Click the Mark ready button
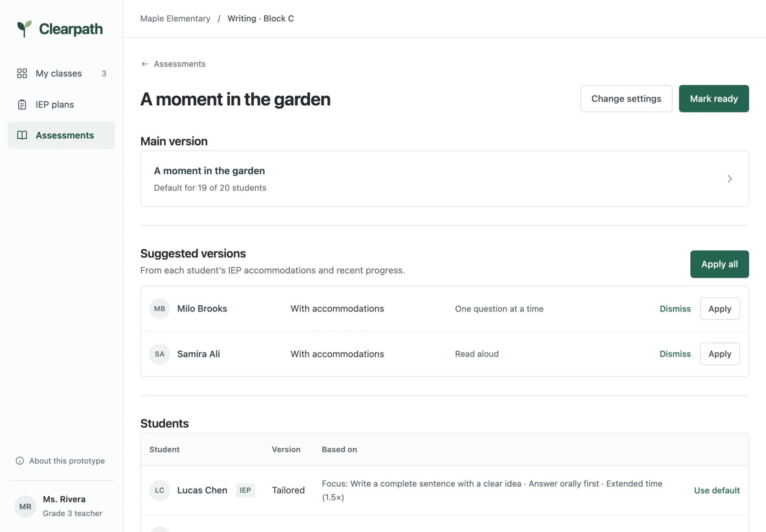Image resolution: width=766 pixels, height=532 pixels. coord(714,99)
